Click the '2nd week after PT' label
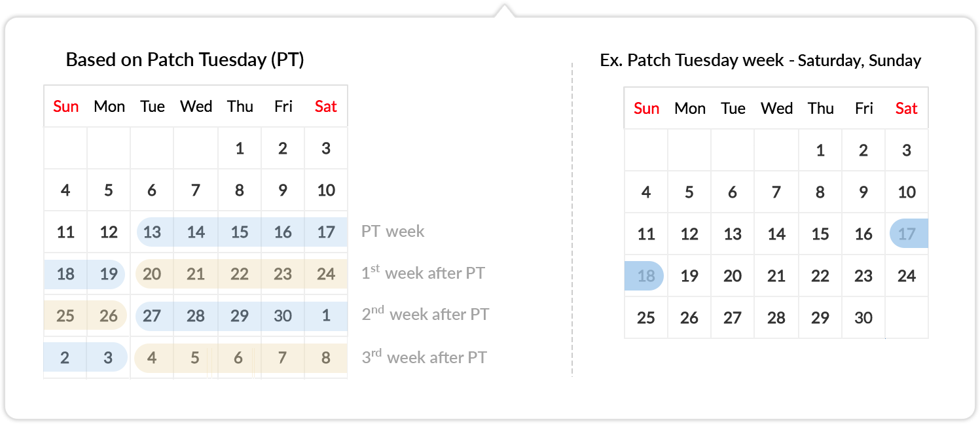The height and width of the screenshot is (424, 980). [x=425, y=313]
